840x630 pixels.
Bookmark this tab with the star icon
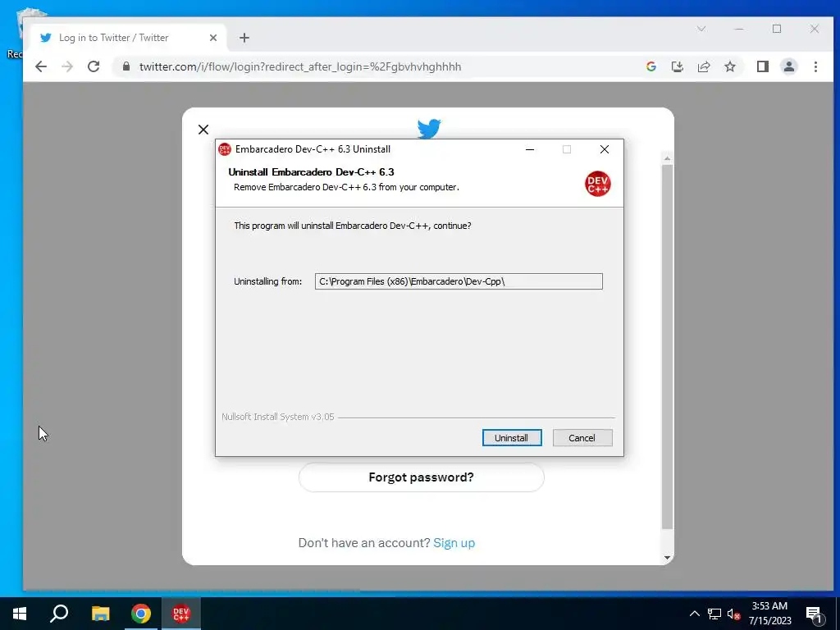(x=729, y=66)
